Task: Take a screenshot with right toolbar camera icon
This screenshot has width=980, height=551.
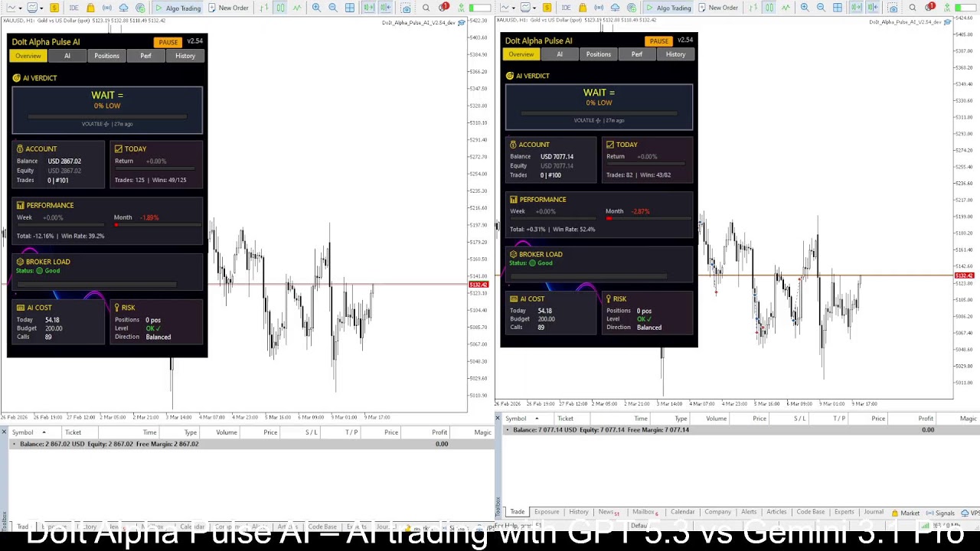Action: pyautogui.click(x=893, y=8)
